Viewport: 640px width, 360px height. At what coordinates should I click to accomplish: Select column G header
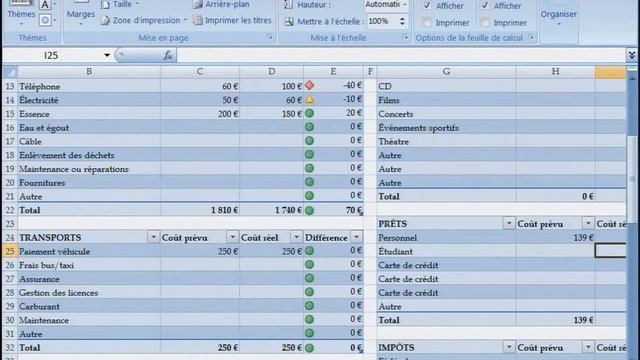[446, 72]
